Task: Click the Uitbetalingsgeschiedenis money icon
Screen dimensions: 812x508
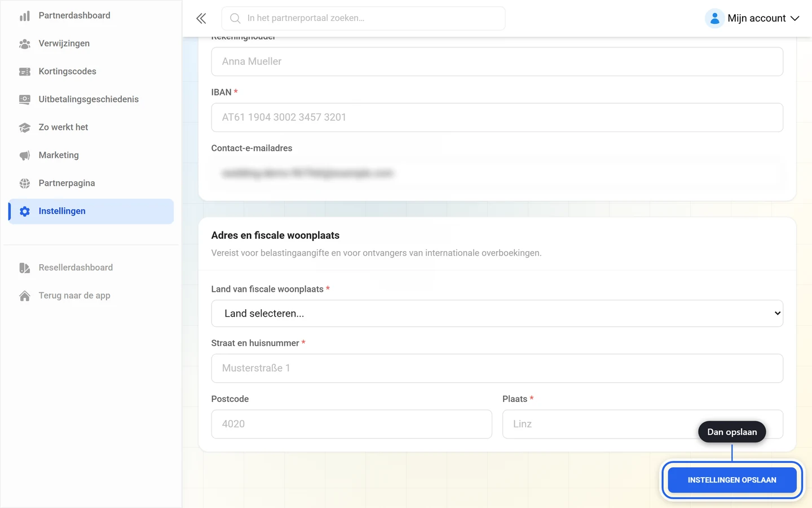Action: coord(25,99)
